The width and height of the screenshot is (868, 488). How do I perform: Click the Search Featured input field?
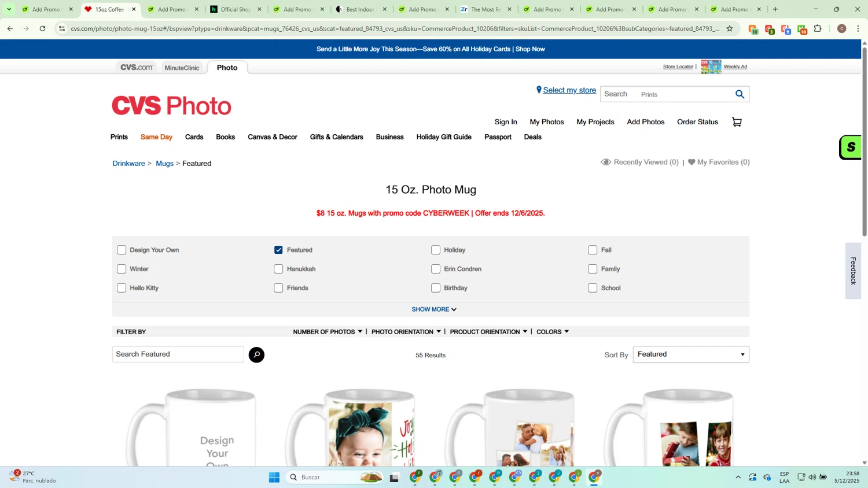click(x=178, y=354)
